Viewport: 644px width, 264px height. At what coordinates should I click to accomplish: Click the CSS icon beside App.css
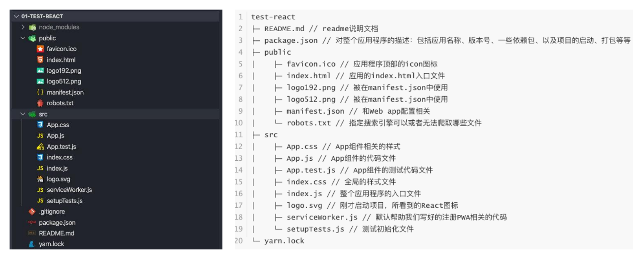click(40, 125)
